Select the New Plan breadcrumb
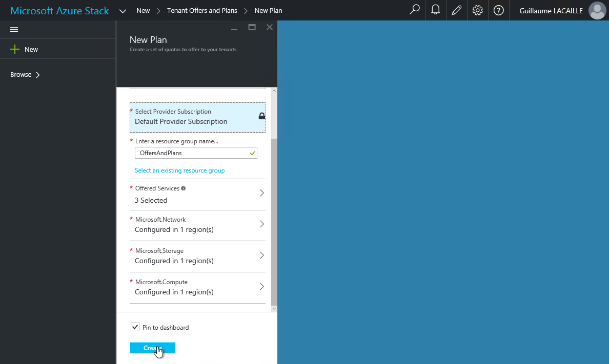The height and width of the screenshot is (364, 609). pos(269,10)
